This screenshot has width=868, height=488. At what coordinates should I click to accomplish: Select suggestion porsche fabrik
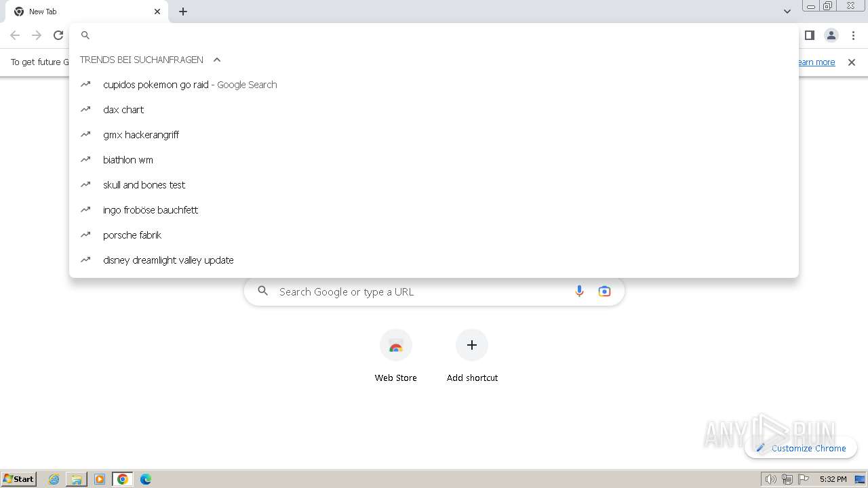pyautogui.click(x=434, y=235)
